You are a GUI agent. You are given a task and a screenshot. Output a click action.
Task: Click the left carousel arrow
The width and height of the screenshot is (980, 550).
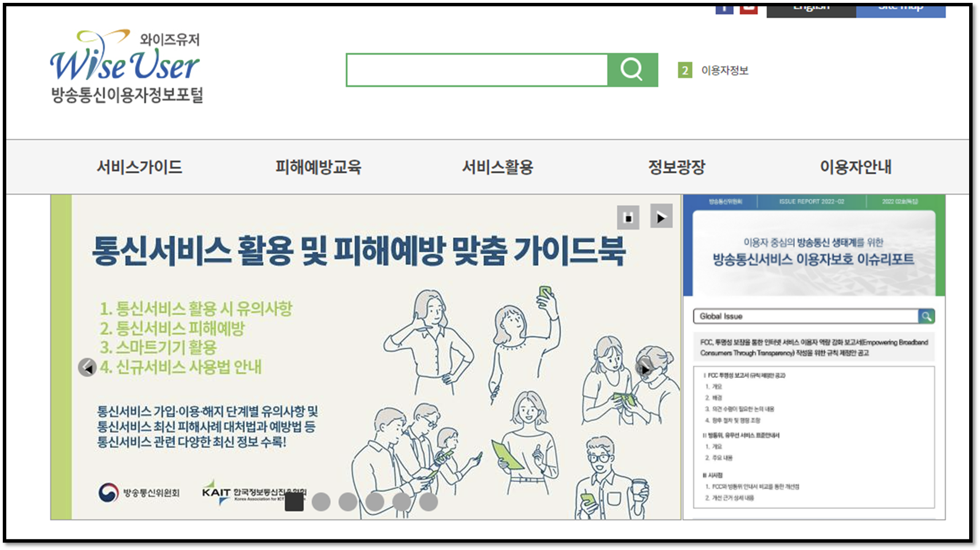pyautogui.click(x=87, y=368)
